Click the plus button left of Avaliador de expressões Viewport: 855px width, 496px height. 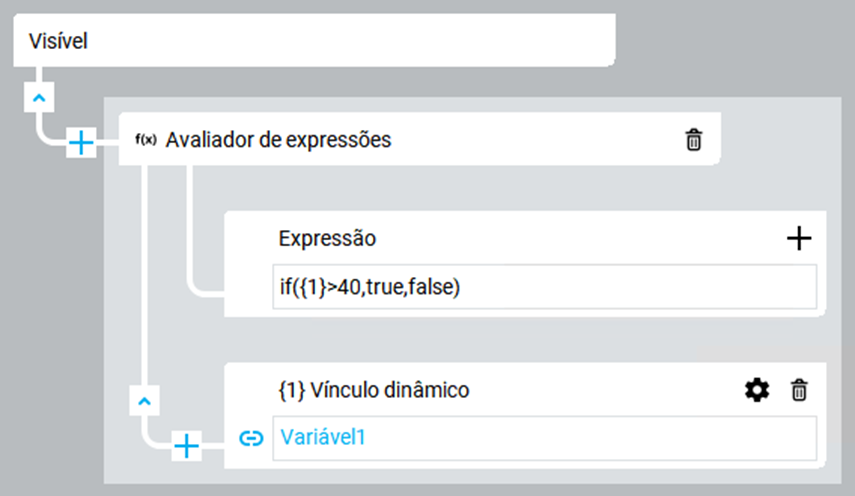click(81, 143)
